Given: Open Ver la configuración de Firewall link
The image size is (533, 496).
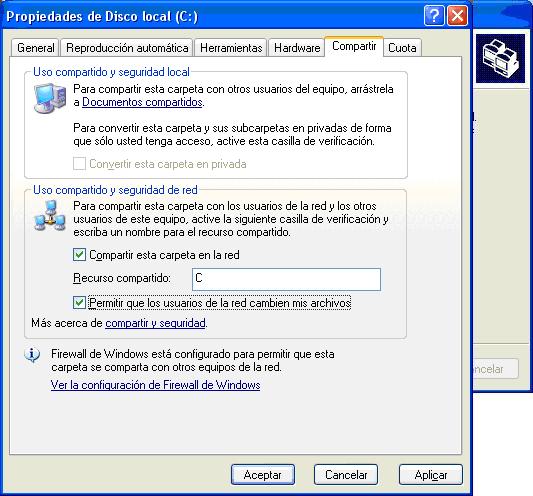Looking at the screenshot, I should pyautogui.click(x=155, y=385).
